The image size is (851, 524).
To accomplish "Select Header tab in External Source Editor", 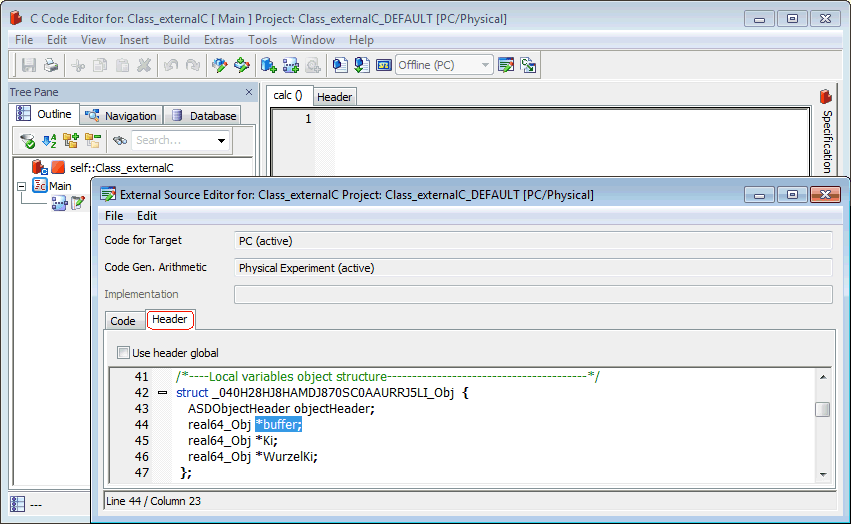I will pyautogui.click(x=170, y=319).
